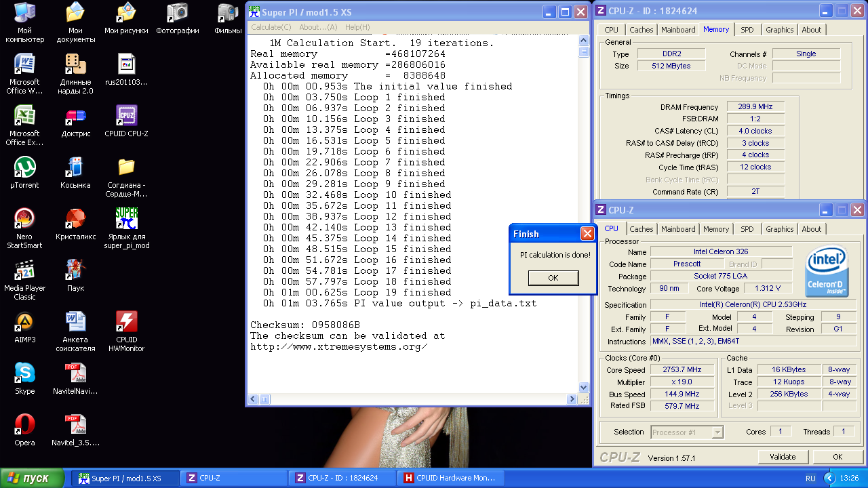Open the Согдиана folder icon

coord(126,167)
